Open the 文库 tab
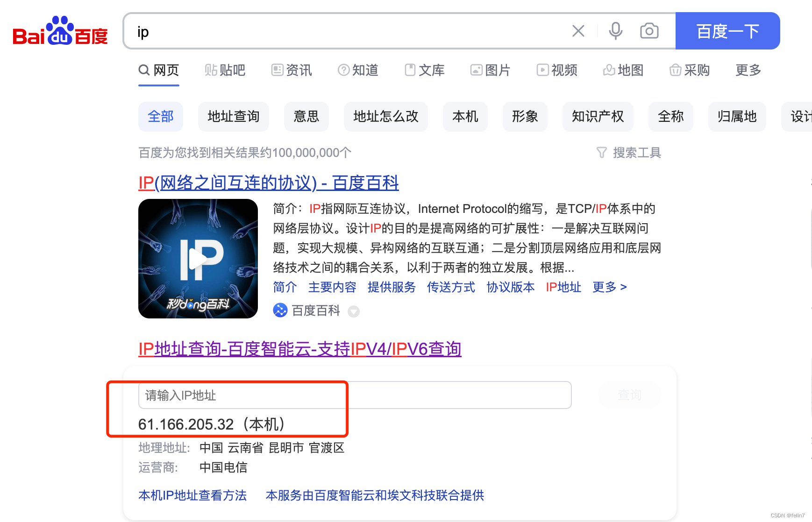 (x=424, y=71)
